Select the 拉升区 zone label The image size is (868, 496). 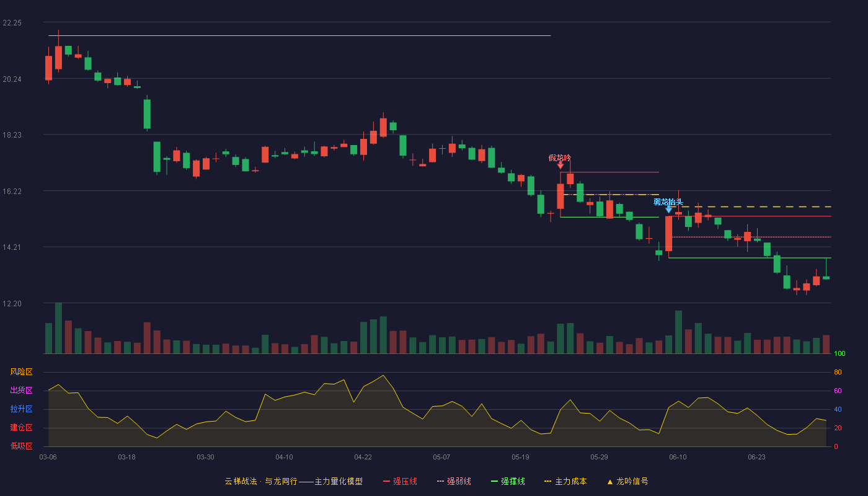pos(21,409)
